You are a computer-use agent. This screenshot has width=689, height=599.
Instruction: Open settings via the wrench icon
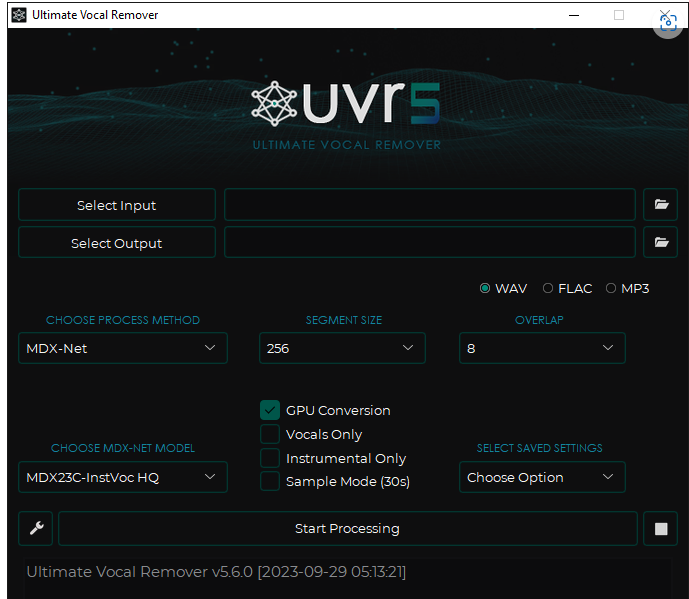point(36,528)
